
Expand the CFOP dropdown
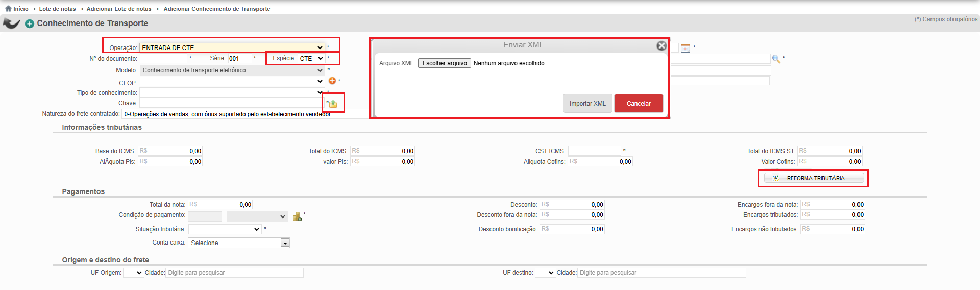[x=232, y=81]
